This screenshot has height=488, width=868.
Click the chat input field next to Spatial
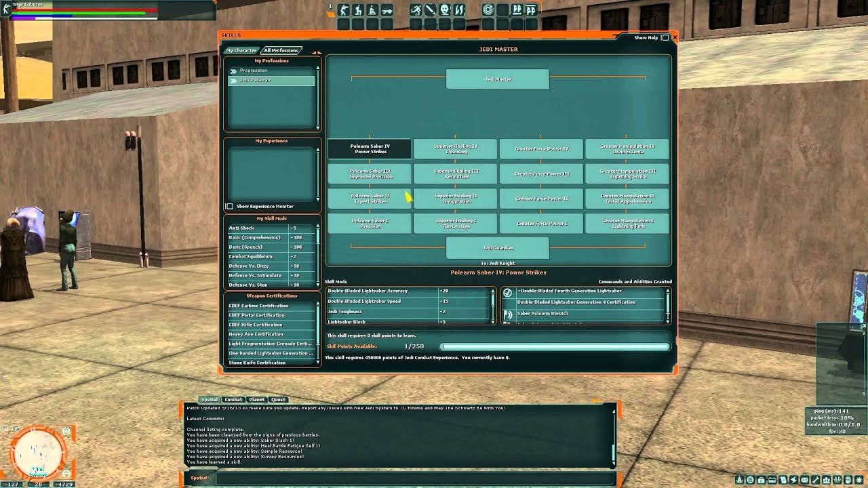414,478
